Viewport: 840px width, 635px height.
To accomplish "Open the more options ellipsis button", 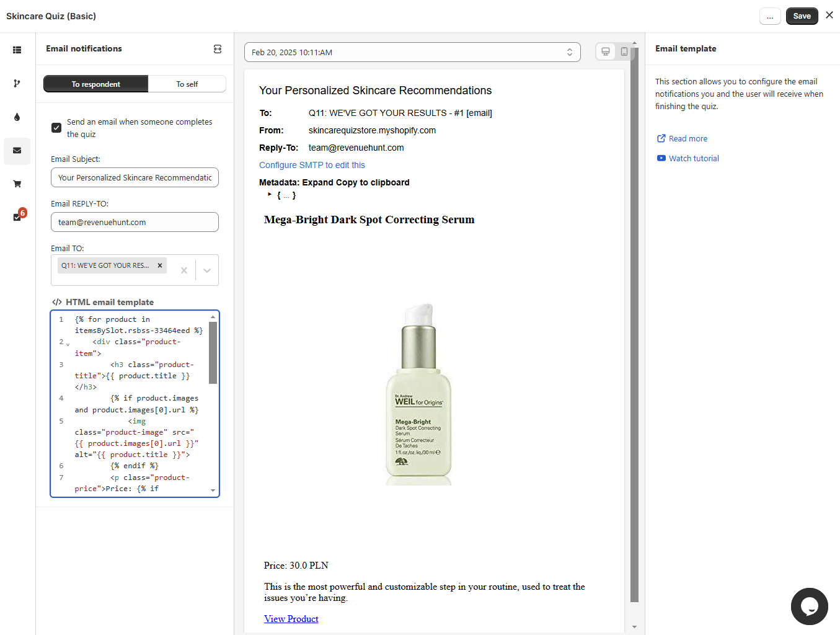I will click(770, 16).
